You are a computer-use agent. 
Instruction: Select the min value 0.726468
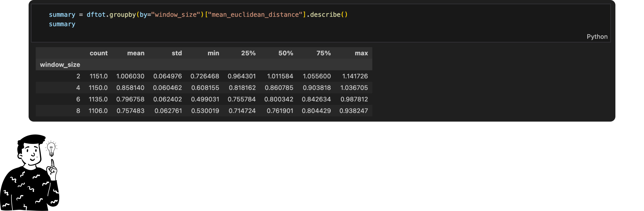205,76
